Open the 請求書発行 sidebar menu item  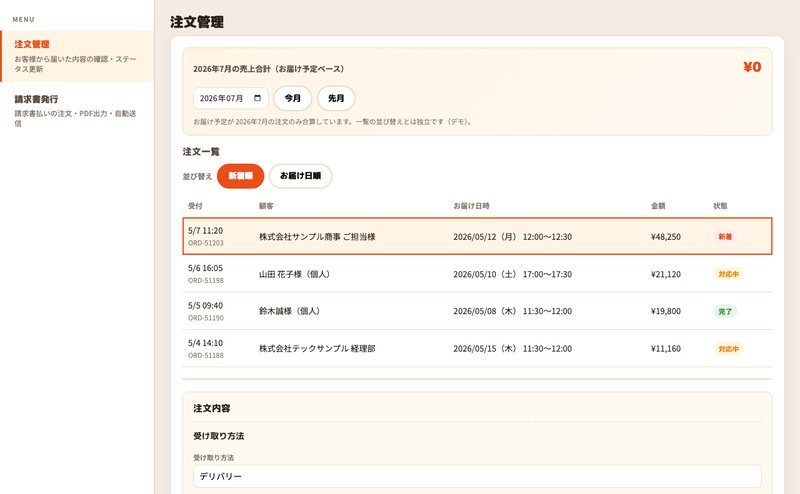pyautogui.click(x=77, y=110)
